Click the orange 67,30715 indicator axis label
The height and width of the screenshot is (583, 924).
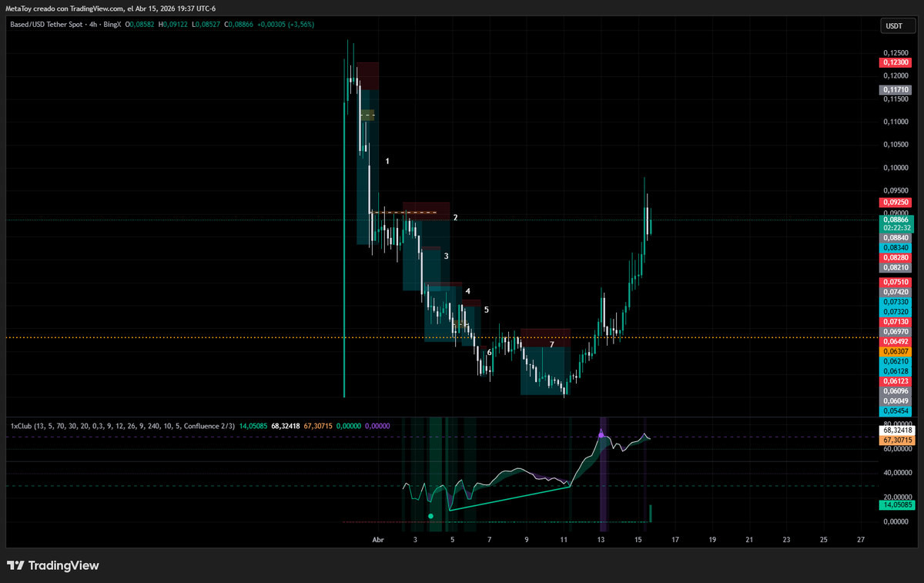897,440
